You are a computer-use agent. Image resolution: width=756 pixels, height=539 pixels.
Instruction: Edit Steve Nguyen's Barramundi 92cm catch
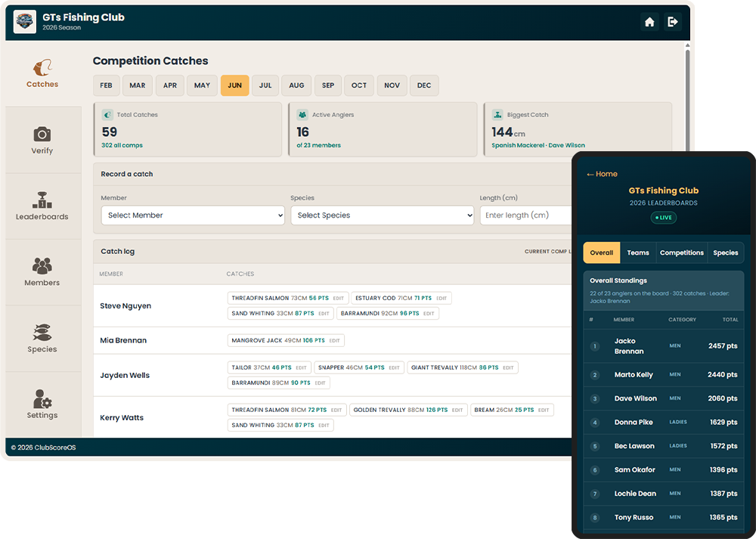click(429, 314)
